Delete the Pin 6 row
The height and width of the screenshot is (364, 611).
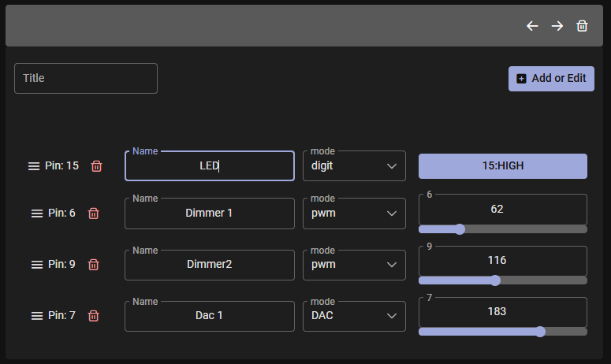click(x=93, y=214)
